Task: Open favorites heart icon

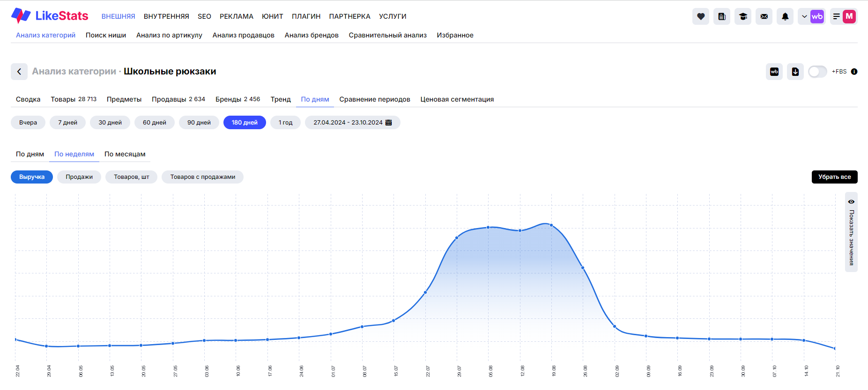Action: [x=701, y=16]
